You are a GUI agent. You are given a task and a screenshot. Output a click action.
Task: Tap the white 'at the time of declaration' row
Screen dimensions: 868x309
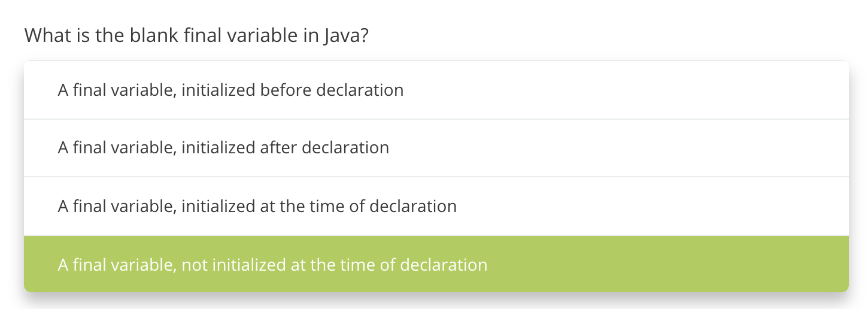pos(436,206)
